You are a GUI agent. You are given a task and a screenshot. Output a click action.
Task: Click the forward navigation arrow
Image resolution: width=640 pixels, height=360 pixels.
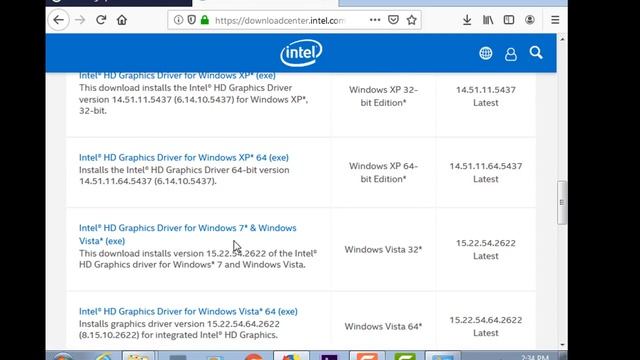[x=80, y=20]
